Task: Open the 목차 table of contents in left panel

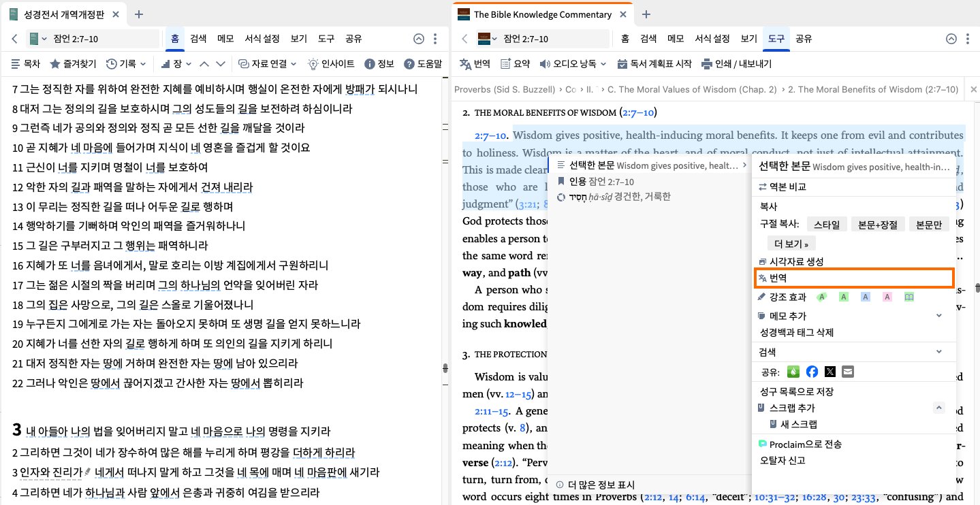Action: (x=25, y=64)
